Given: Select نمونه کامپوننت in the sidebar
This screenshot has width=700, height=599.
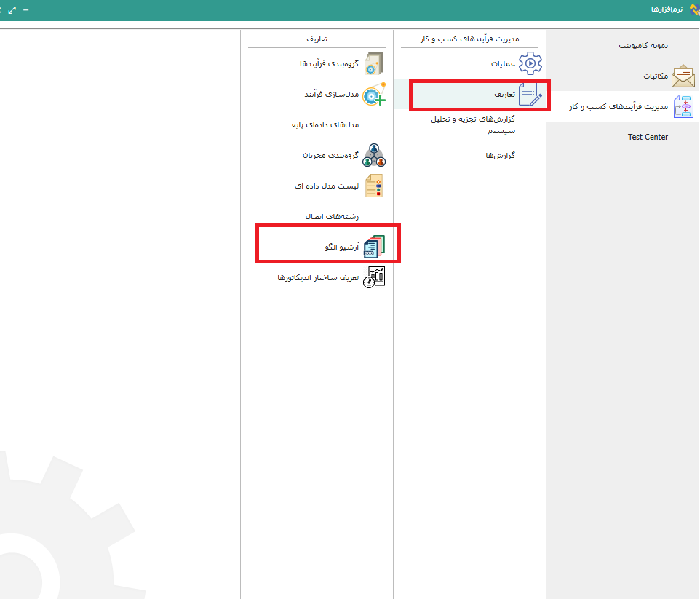Looking at the screenshot, I should click(x=643, y=45).
